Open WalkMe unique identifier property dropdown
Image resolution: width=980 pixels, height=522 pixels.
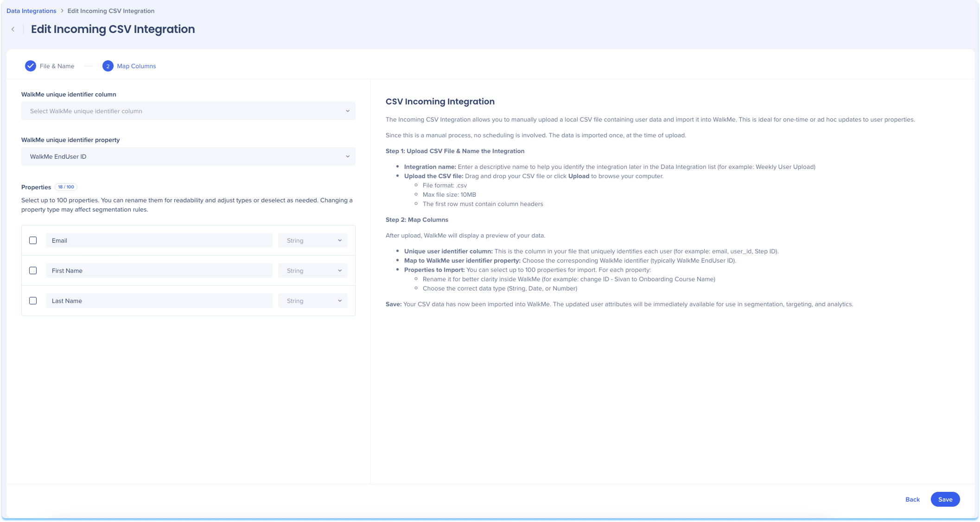click(188, 156)
